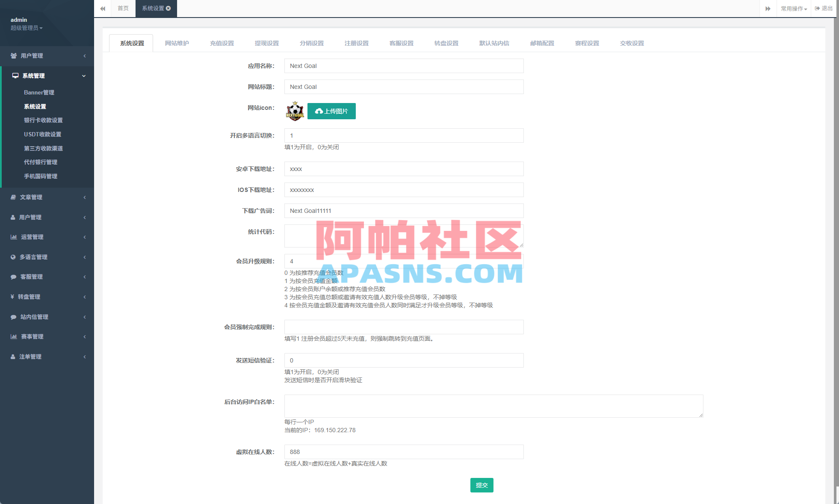
Task: Open USDT收款设置 in the sidebar
Action: point(42,134)
